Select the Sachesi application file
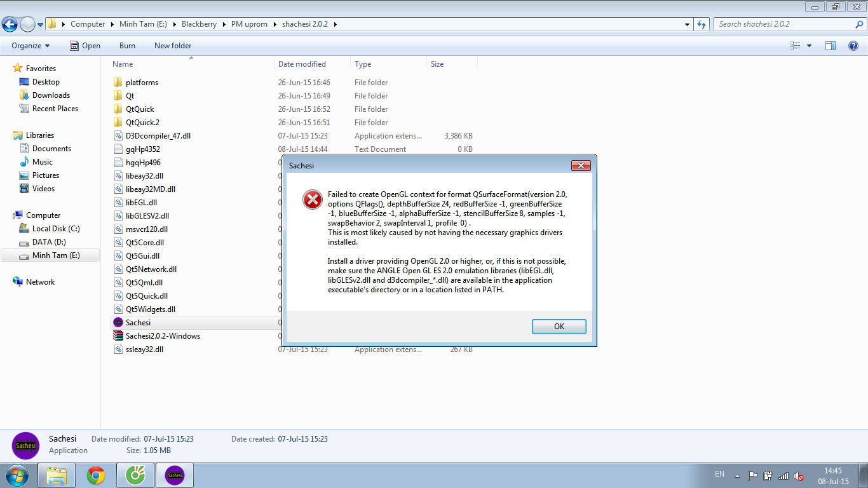This screenshot has width=868, height=488. coord(138,323)
